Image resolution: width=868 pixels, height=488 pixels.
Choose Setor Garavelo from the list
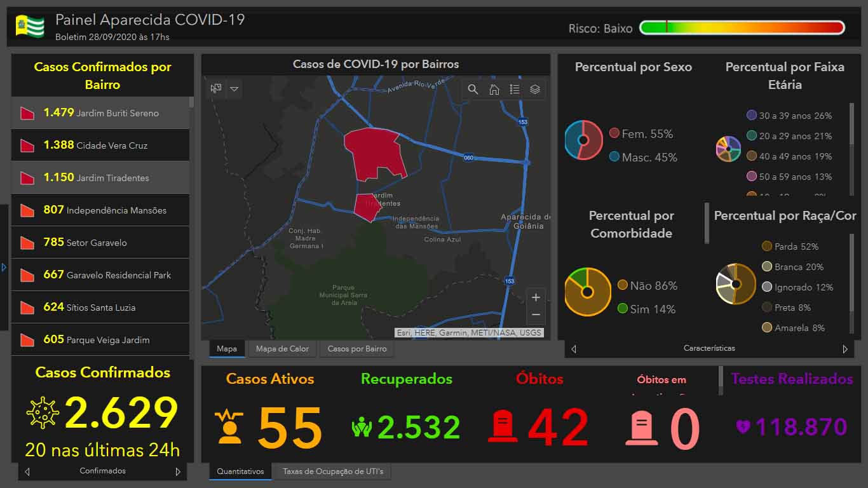100,243
